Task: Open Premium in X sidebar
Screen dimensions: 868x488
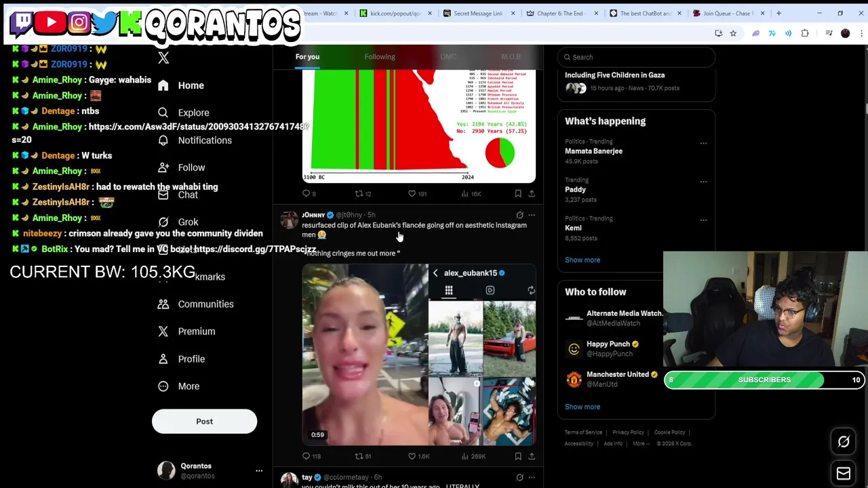Action: [186, 331]
